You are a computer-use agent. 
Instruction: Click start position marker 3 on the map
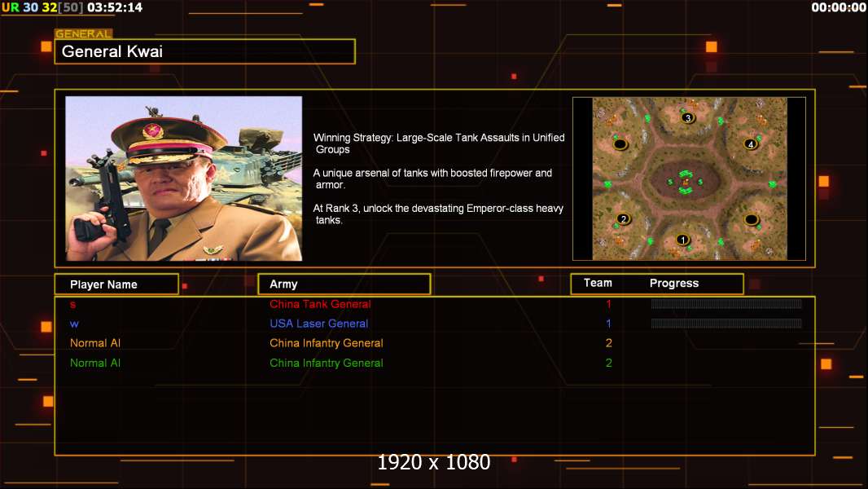[687, 117]
